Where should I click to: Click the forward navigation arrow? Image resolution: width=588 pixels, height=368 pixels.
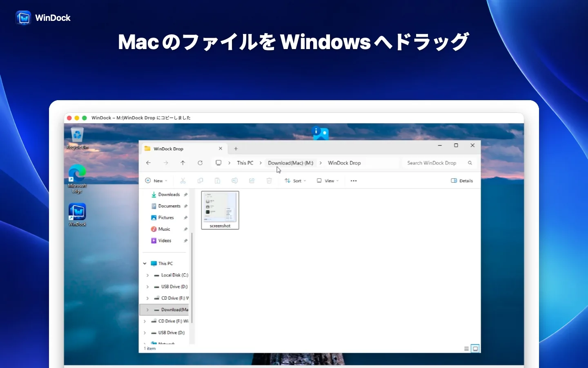tap(166, 163)
